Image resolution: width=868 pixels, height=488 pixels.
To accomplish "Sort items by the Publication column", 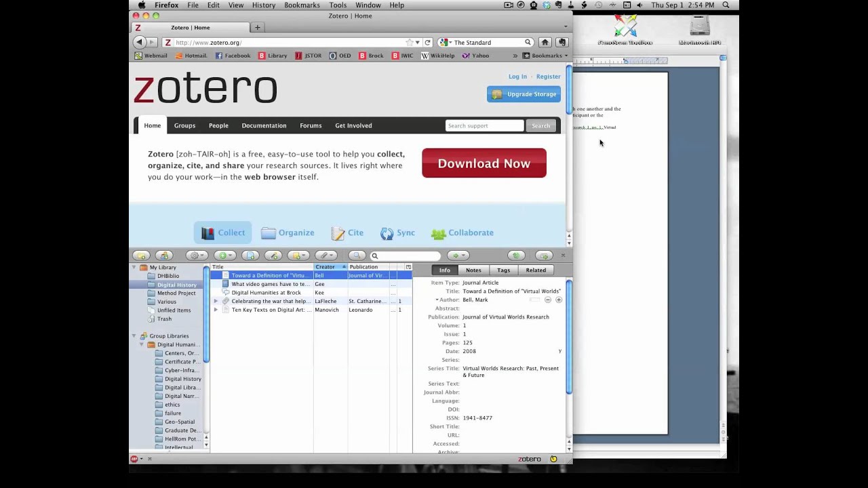I will (368, 267).
